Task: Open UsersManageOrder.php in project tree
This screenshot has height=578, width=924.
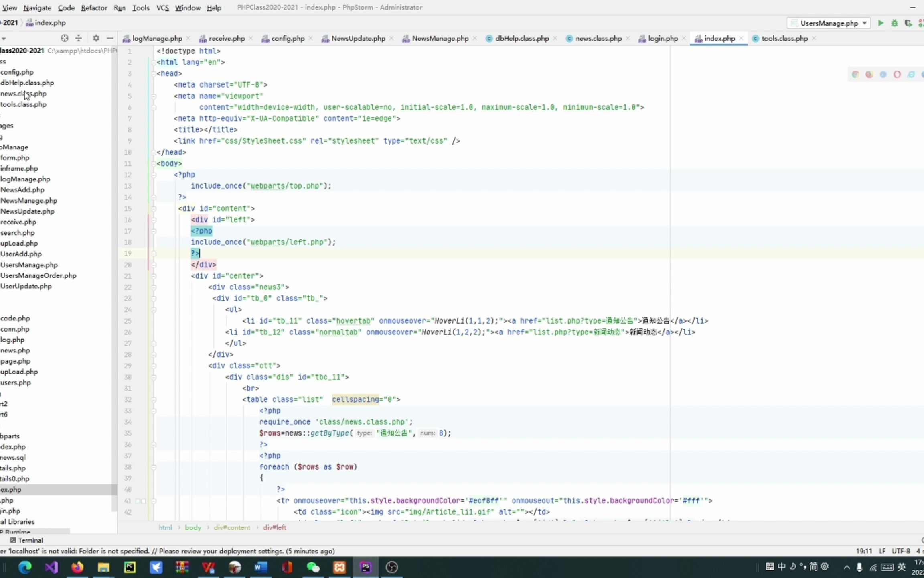Action: point(38,275)
